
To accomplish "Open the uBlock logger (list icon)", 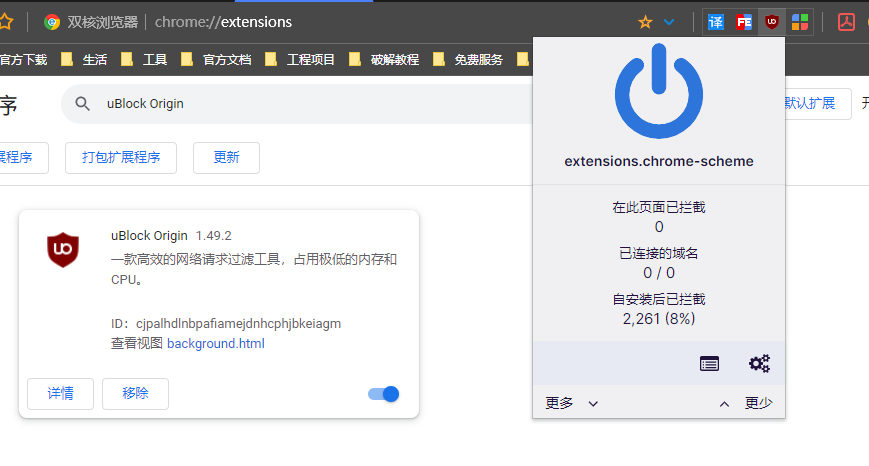I will click(x=709, y=364).
